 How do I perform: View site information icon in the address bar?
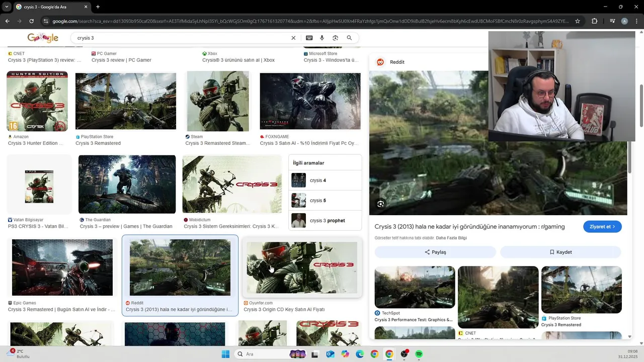tap(46, 21)
